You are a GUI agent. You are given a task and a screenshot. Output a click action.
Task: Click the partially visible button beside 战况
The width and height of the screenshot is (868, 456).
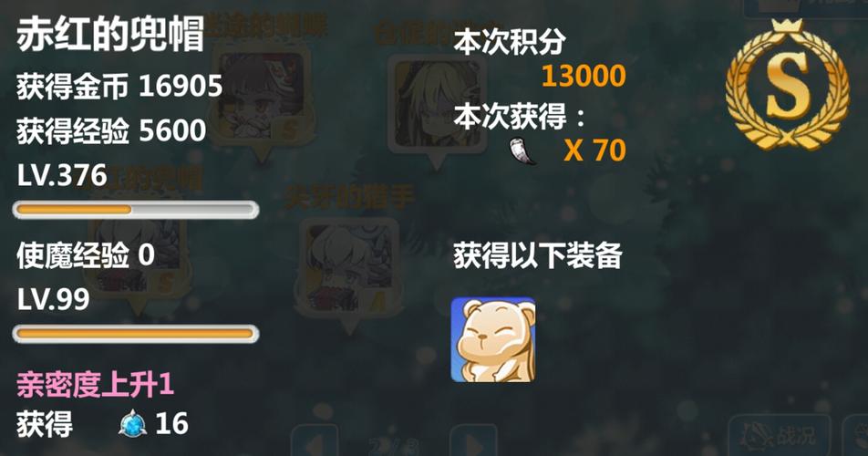(x=856, y=436)
